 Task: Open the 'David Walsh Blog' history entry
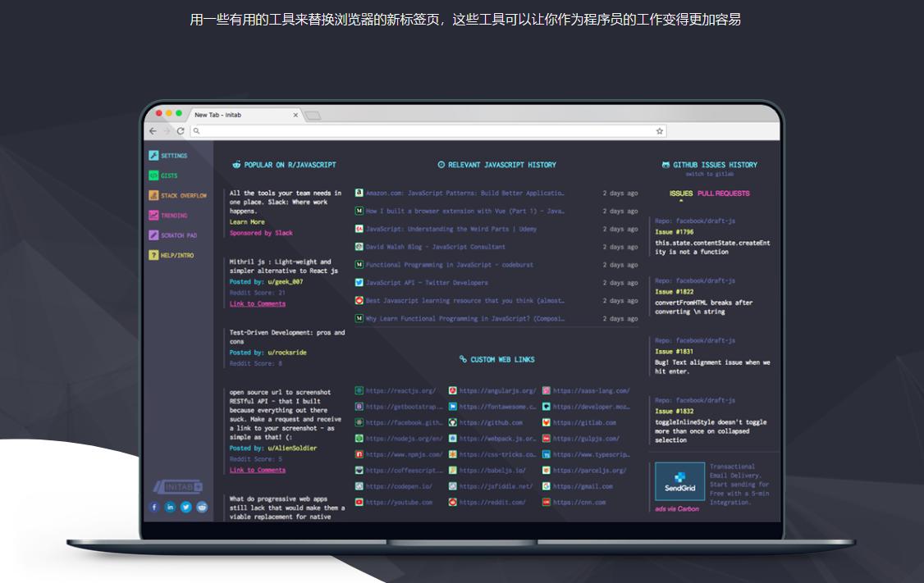tap(436, 248)
